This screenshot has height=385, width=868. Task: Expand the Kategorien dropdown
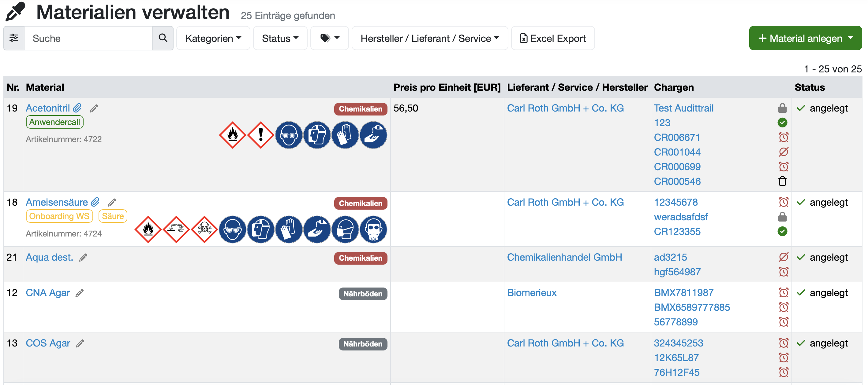coord(213,38)
